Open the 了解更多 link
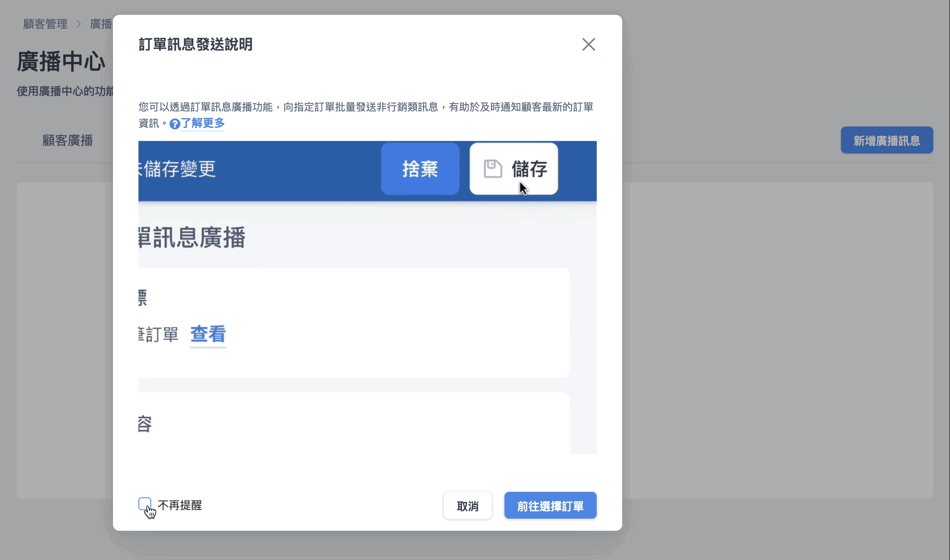 point(203,123)
